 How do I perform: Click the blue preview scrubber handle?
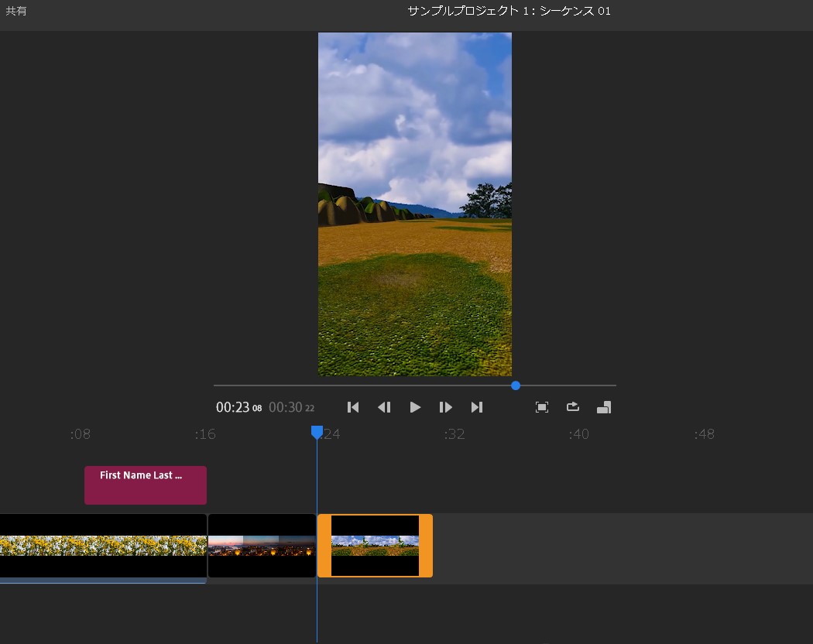coord(516,385)
